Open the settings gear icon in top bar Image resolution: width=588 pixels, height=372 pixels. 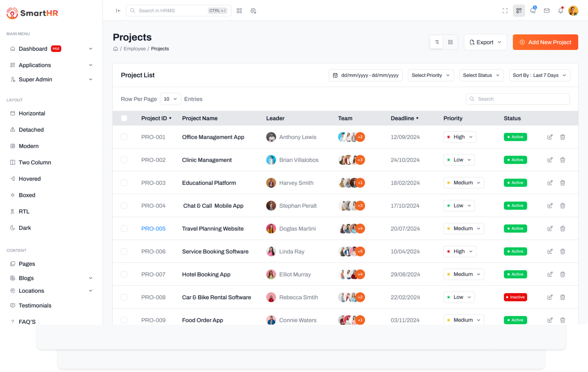coord(253,11)
